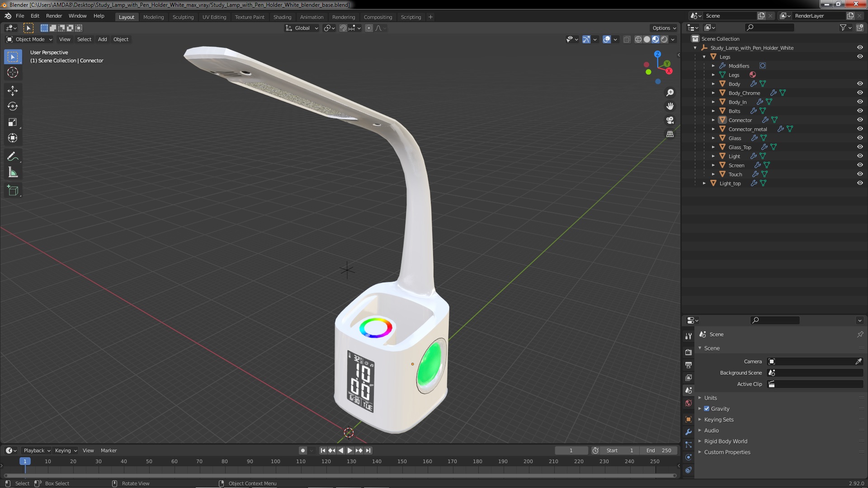Select the Transform tool
Screen dimensions: 868x488
tap(13, 138)
